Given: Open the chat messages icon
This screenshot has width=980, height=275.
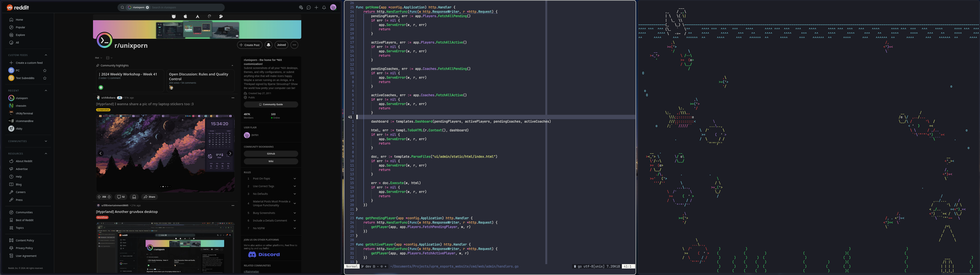Looking at the screenshot, I should tap(309, 7).
